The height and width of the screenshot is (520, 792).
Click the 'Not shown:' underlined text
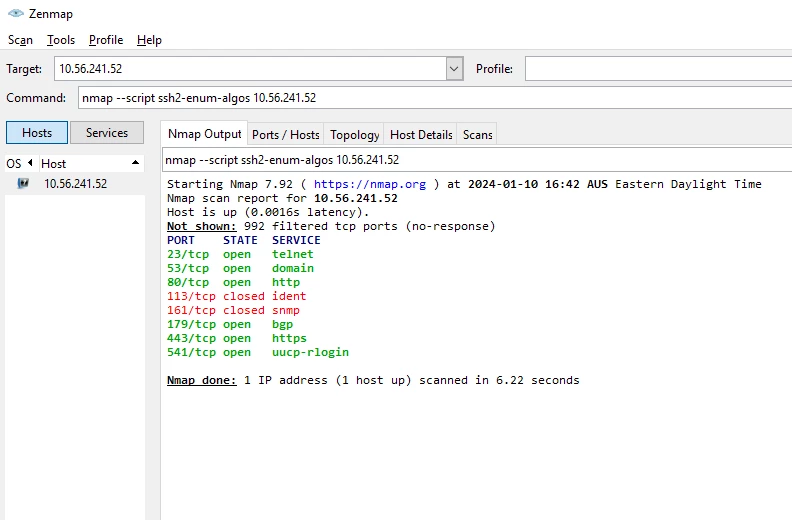pos(202,226)
